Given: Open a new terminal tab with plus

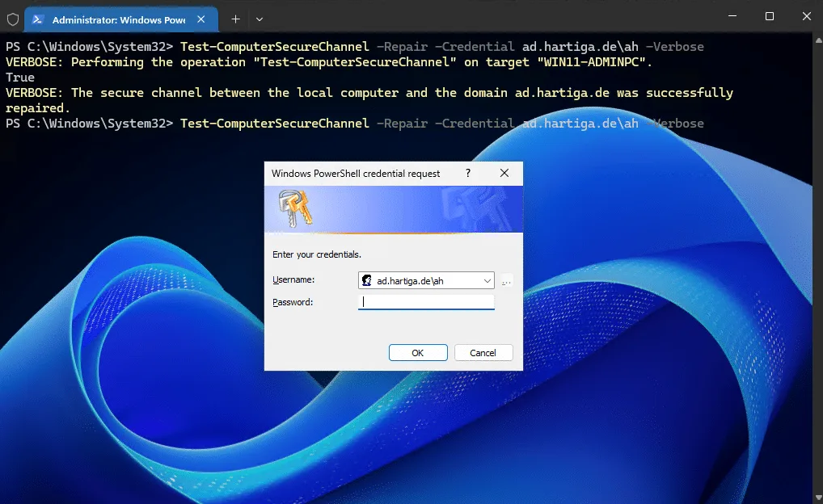Looking at the screenshot, I should point(235,19).
